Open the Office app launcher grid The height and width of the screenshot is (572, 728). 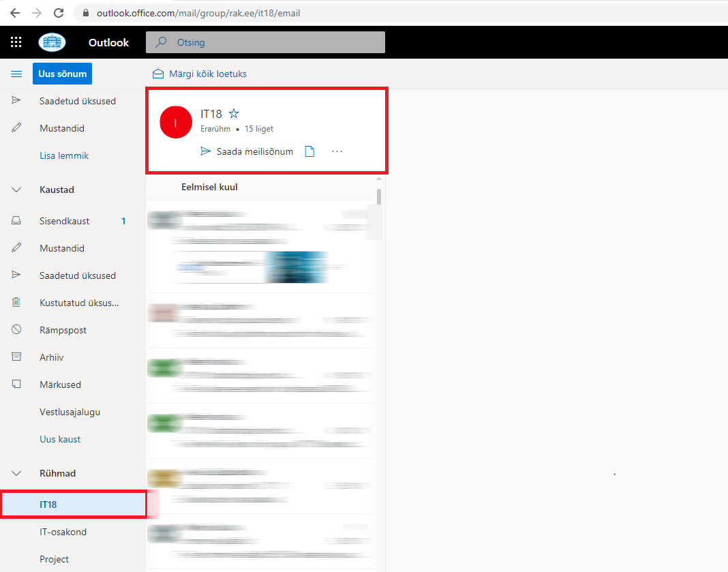click(16, 42)
